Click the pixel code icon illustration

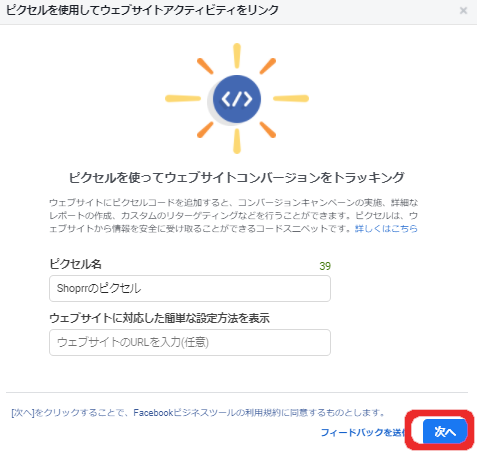(x=237, y=99)
